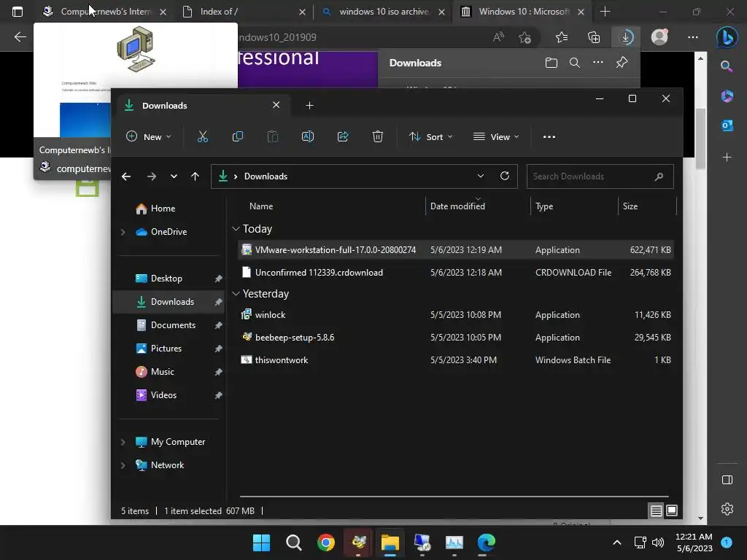
Task: Collapse the Today file group
Action: (x=236, y=229)
